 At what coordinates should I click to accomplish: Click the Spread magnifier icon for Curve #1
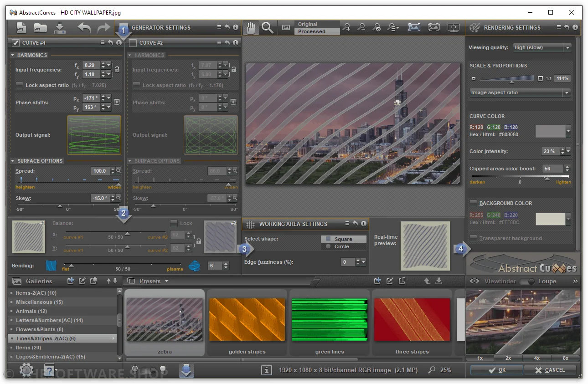[119, 171]
